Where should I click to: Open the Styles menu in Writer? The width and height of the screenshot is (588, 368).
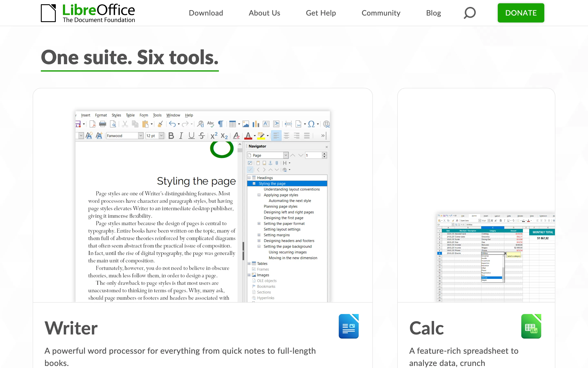pyautogui.click(x=116, y=115)
